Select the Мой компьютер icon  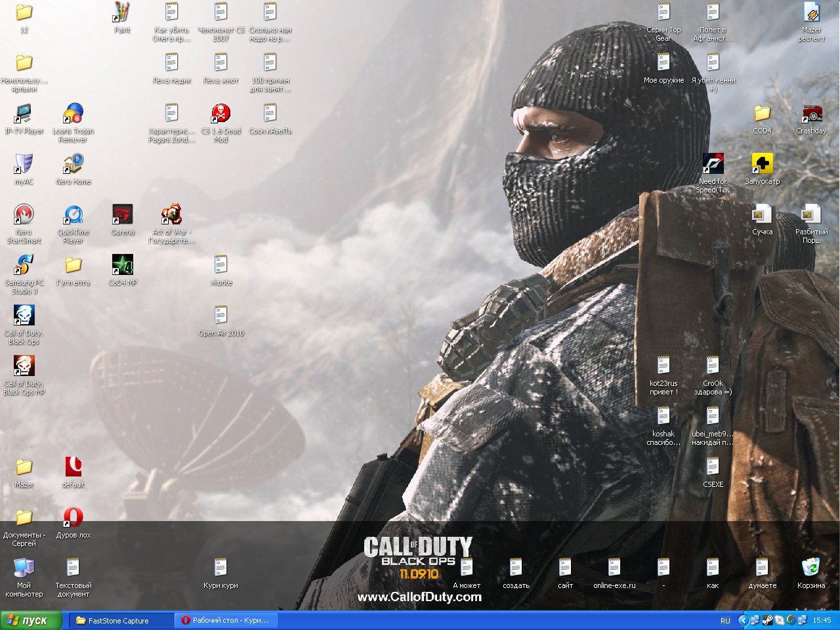tap(24, 568)
